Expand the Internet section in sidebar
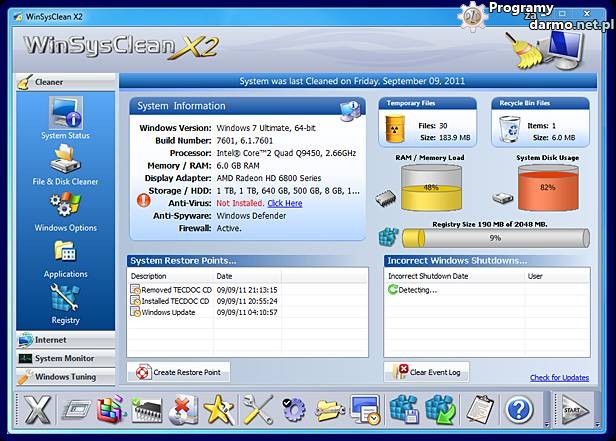Screen dimensions: 616x441 click(65, 340)
